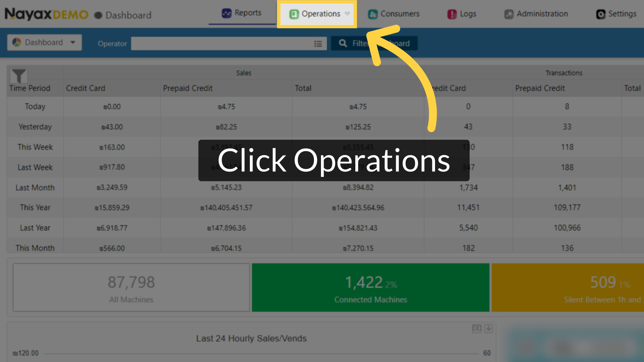Toggle the eye visibility icon on the chart
This screenshot has width=644, height=362.
[x=477, y=328]
